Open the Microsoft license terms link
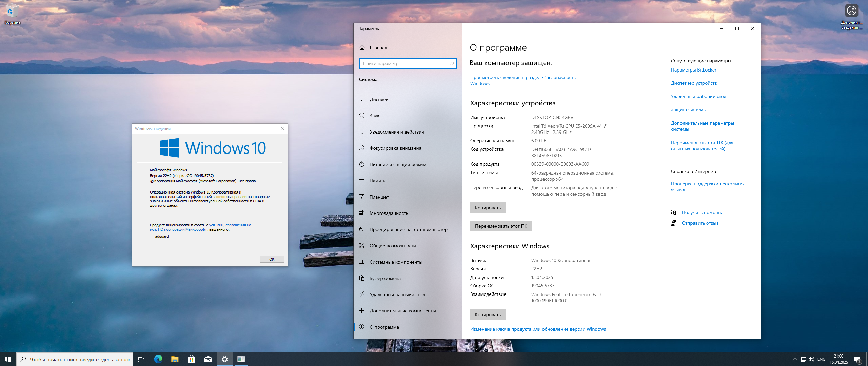868x366 pixels. point(230,225)
